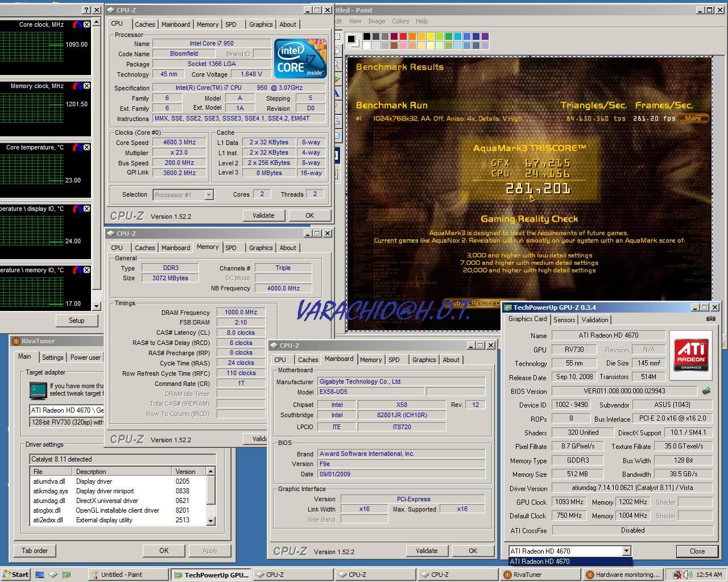Click hardware monitoring scrollbar down arrow
The height and width of the screenshot is (582, 728).
point(96,306)
